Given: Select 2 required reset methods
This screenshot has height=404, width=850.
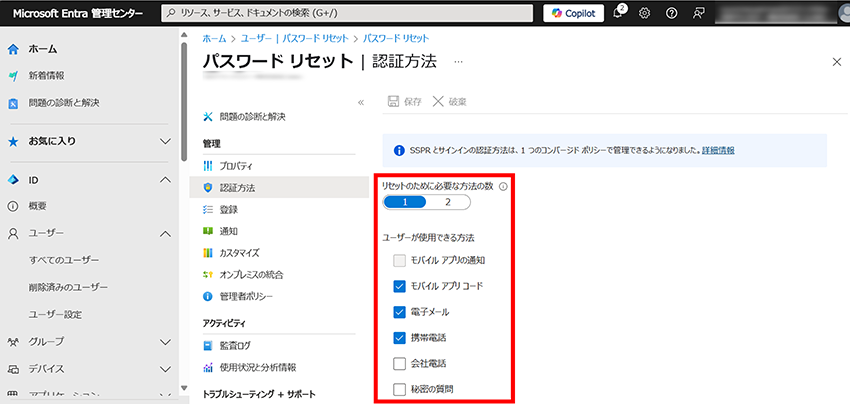Looking at the screenshot, I should (x=448, y=202).
